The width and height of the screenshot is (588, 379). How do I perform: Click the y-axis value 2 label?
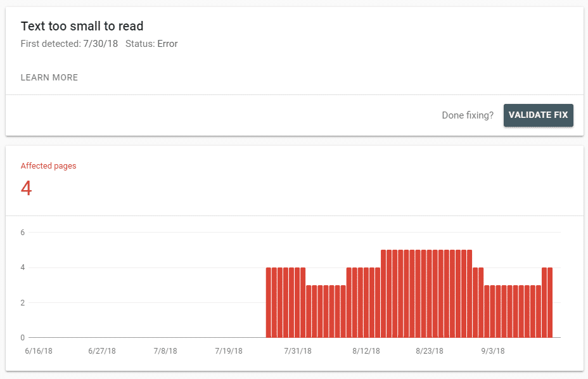point(23,303)
